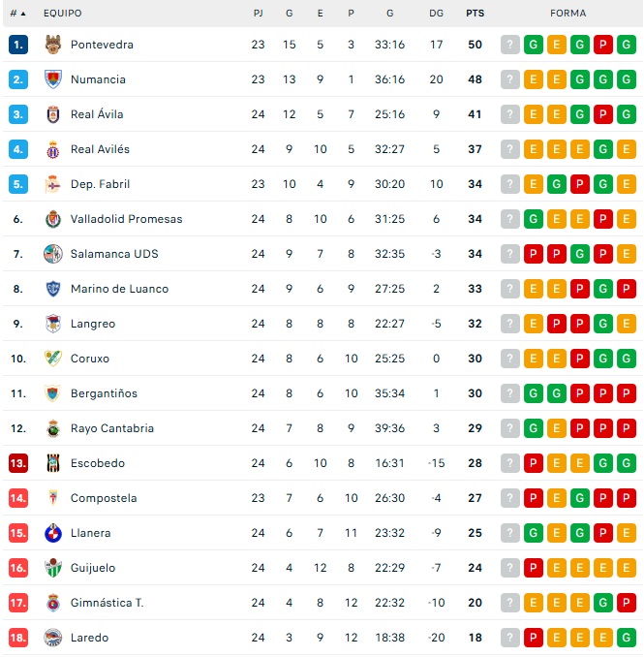Open the Rayo Cantabria team link
The image size is (644, 657).
coord(111,428)
